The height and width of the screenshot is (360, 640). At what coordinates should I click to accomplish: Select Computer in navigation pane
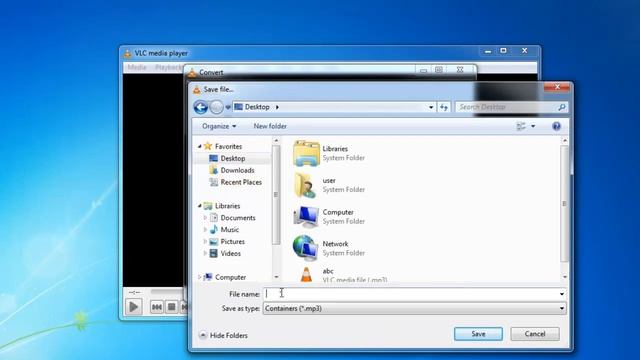(x=230, y=277)
